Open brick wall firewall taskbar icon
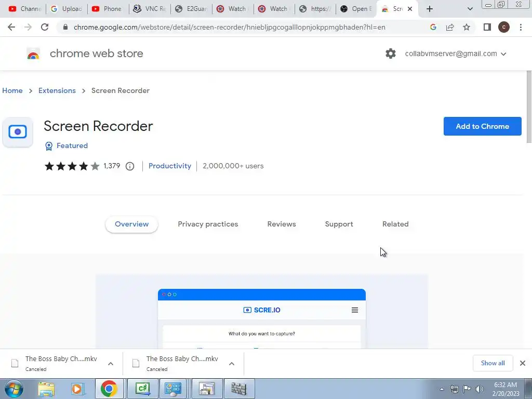The height and width of the screenshot is (399, 532). 239,389
